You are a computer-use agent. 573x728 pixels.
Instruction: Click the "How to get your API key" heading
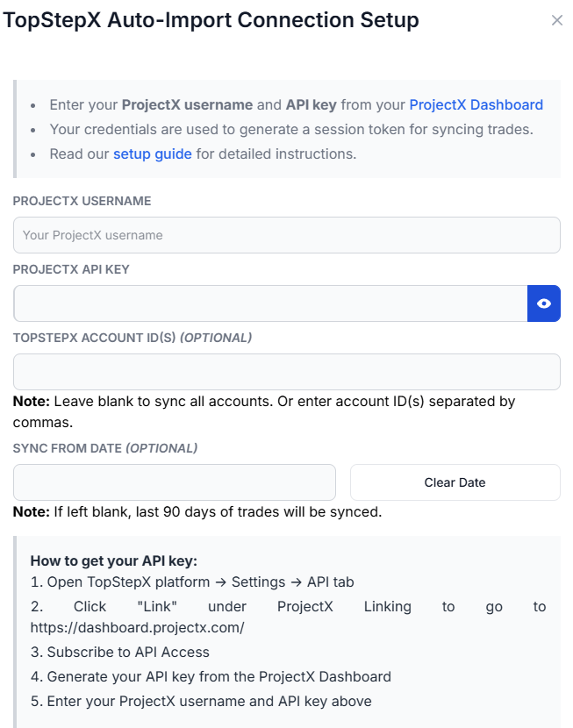point(113,560)
